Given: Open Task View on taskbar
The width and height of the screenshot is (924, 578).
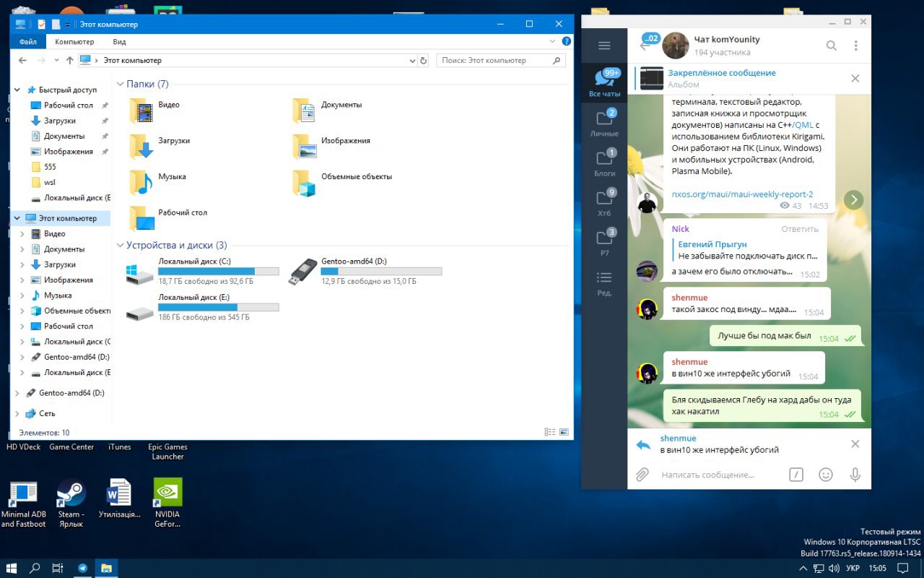Looking at the screenshot, I should point(58,568).
